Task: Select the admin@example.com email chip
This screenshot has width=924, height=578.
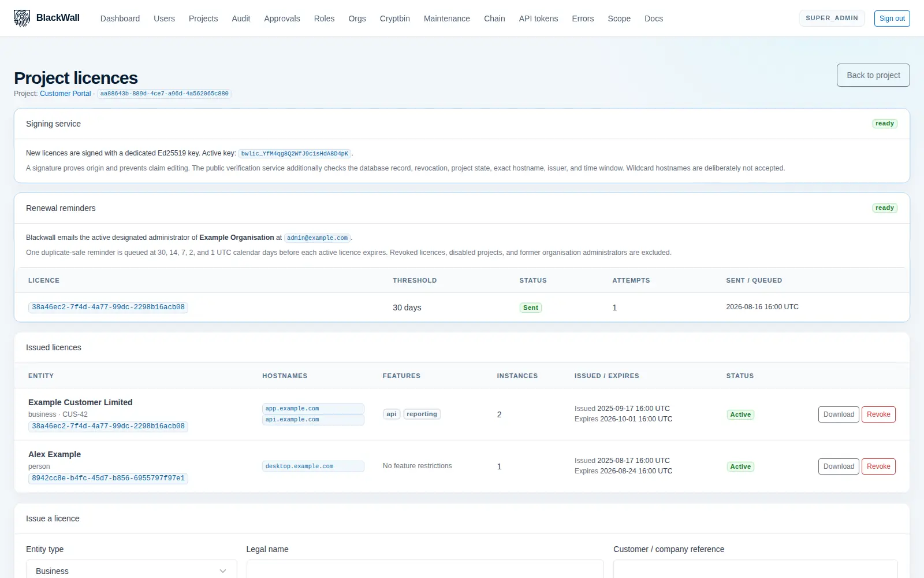Action: (317, 238)
